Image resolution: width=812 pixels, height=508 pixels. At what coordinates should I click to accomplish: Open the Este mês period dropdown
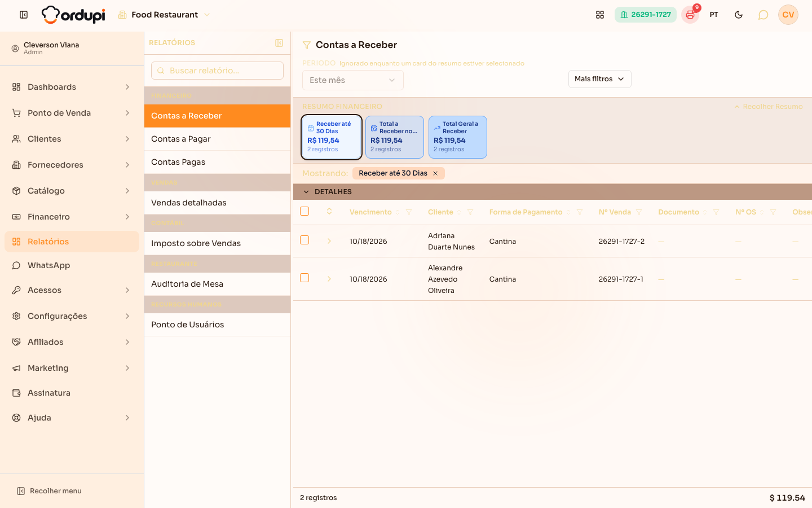(x=353, y=80)
